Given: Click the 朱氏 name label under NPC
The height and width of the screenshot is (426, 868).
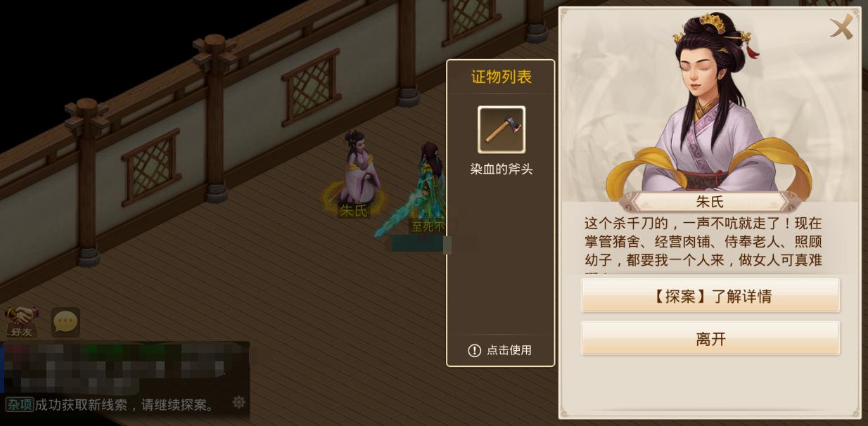Looking at the screenshot, I should pos(353,210).
